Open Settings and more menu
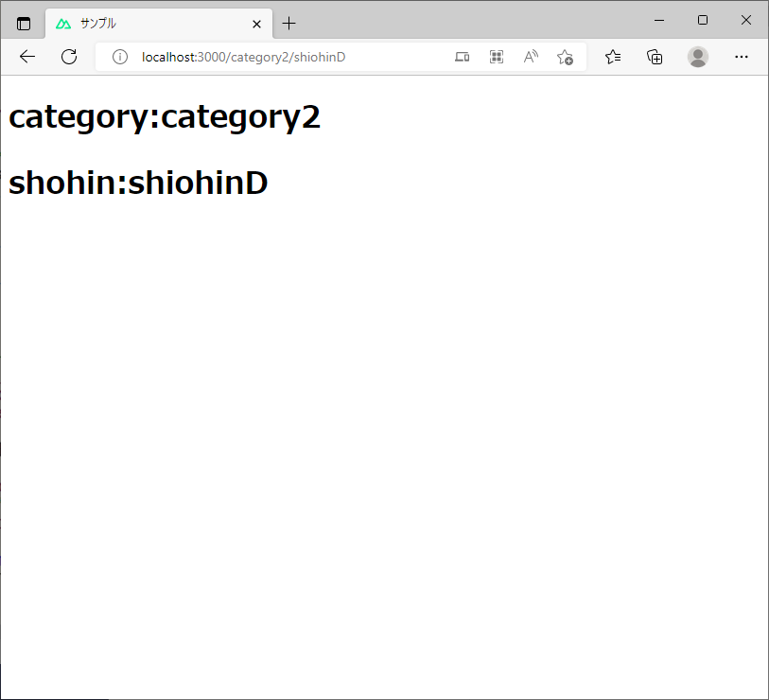This screenshot has width=769, height=700. click(741, 57)
